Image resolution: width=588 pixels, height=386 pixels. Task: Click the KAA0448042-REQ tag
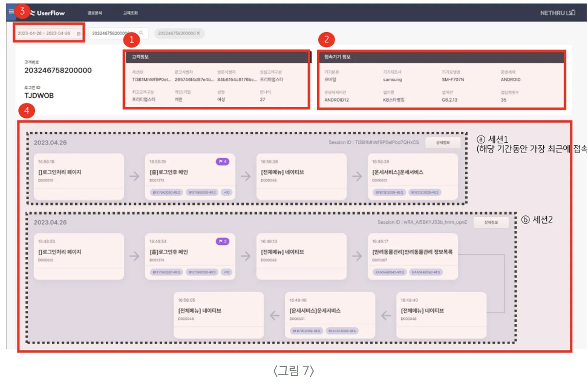[389, 272]
